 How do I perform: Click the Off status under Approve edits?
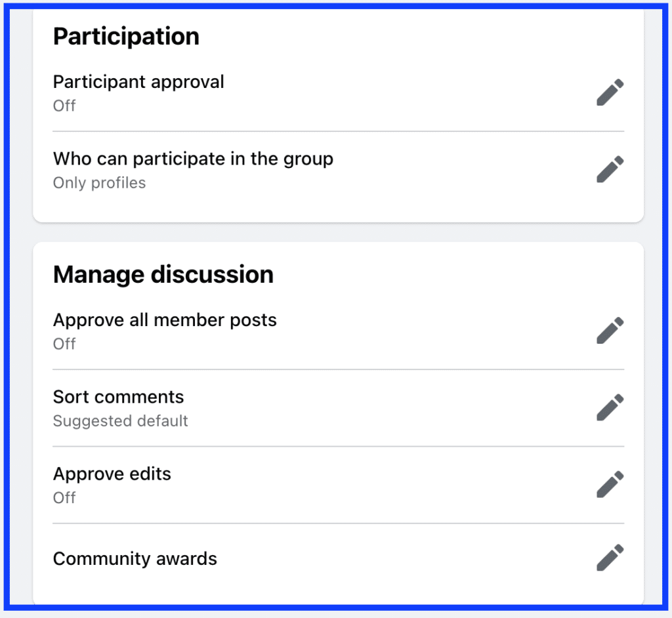[x=64, y=497]
